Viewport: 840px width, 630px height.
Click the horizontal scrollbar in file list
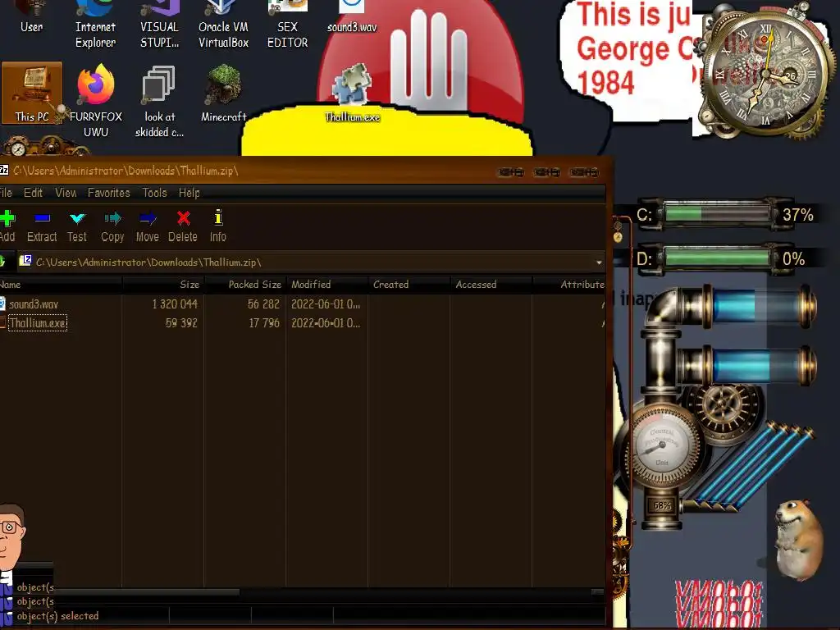click(148, 592)
